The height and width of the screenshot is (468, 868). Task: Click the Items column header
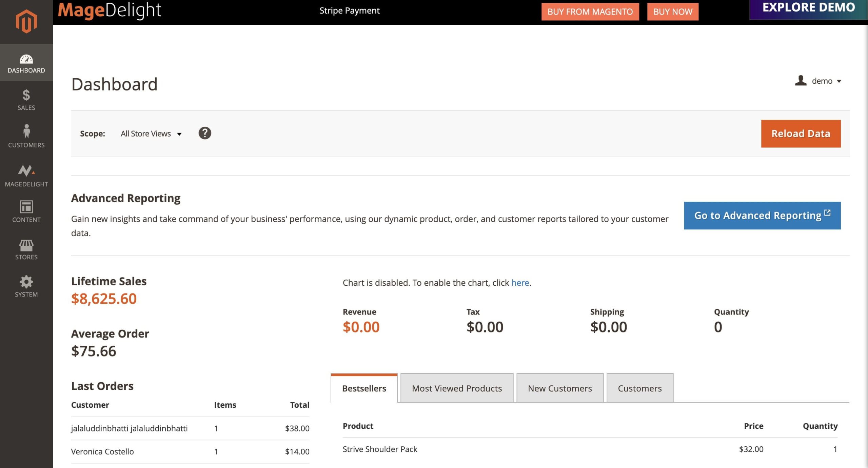[x=225, y=405]
